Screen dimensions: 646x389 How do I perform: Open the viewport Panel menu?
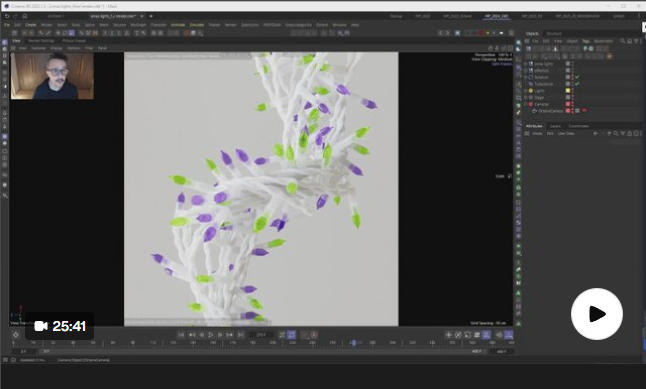pos(102,48)
